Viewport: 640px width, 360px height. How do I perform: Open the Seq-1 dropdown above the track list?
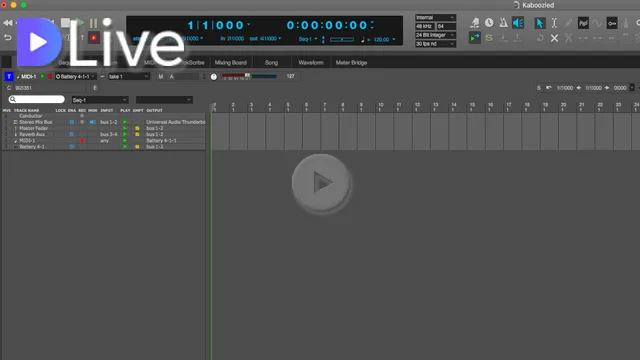(100, 100)
